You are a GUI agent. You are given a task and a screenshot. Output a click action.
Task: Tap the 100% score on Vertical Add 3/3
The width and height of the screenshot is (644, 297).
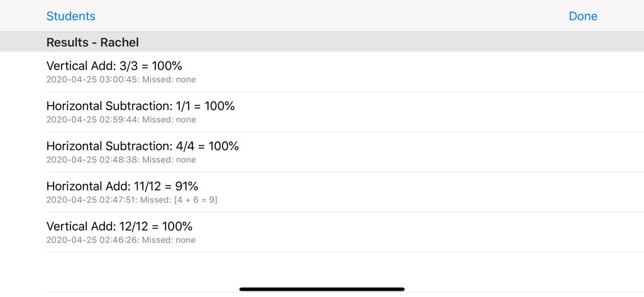tap(167, 66)
